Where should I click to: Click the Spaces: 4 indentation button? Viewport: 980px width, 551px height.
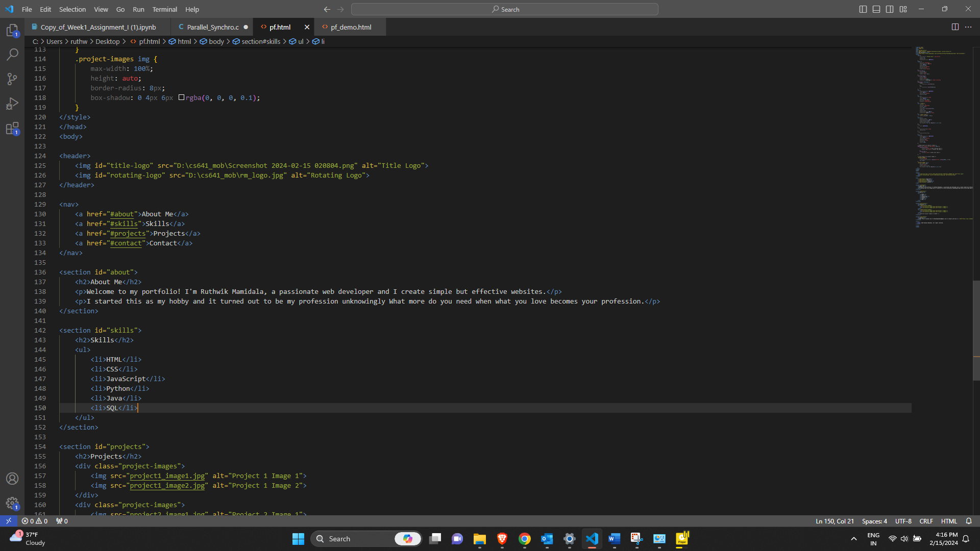[874, 521]
